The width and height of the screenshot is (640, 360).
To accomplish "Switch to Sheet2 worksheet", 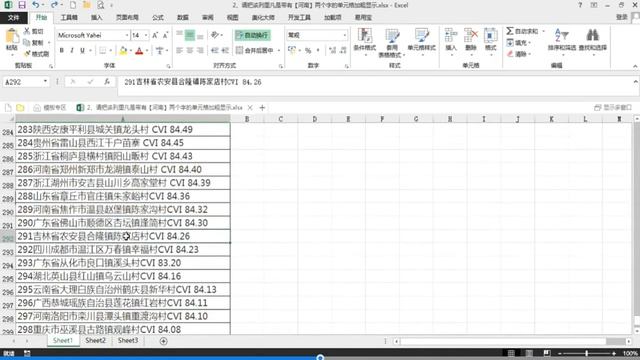I will click(x=96, y=340).
